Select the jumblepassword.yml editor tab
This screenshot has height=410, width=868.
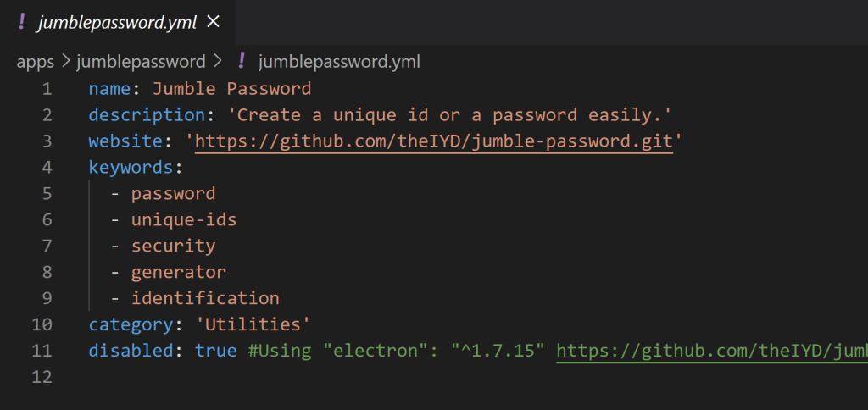[114, 22]
